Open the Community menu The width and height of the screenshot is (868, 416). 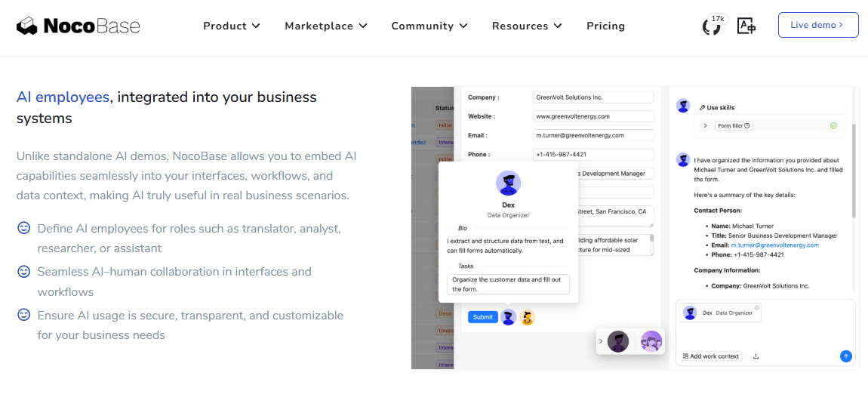pyautogui.click(x=429, y=26)
